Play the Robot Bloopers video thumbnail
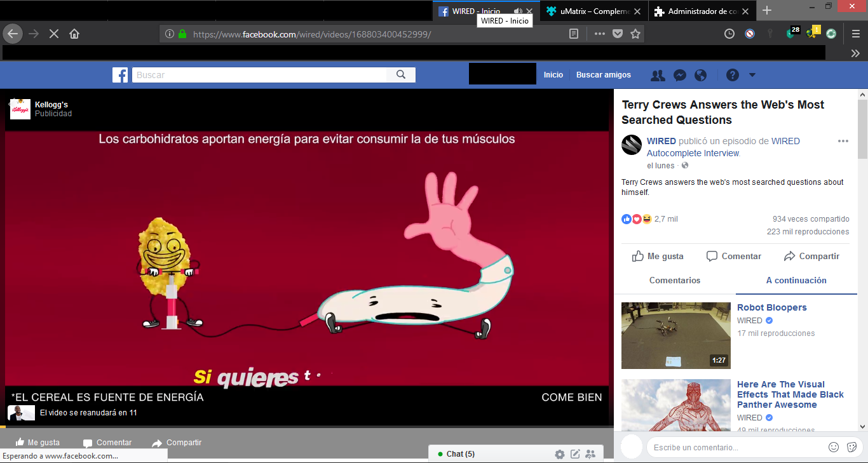This screenshot has height=463, width=868. (676, 336)
